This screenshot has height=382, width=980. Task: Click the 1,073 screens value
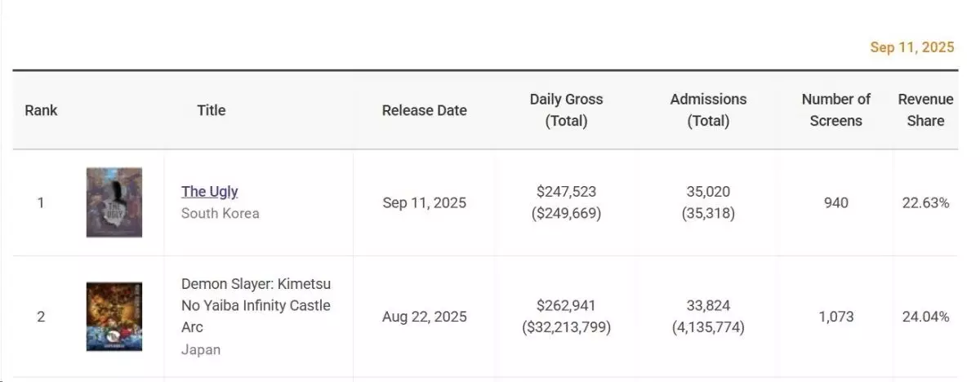click(835, 317)
